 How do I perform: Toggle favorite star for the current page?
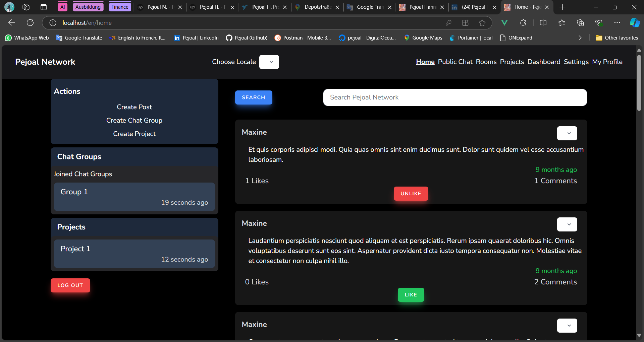[483, 22]
